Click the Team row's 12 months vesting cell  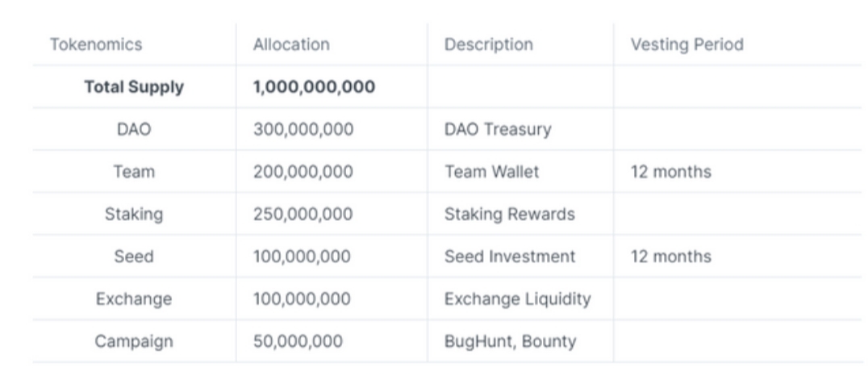671,172
